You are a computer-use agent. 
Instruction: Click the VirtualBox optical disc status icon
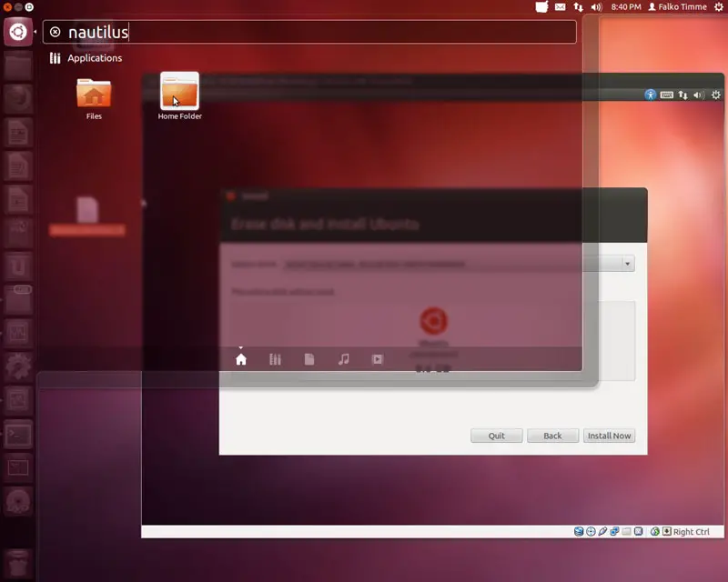(591, 531)
